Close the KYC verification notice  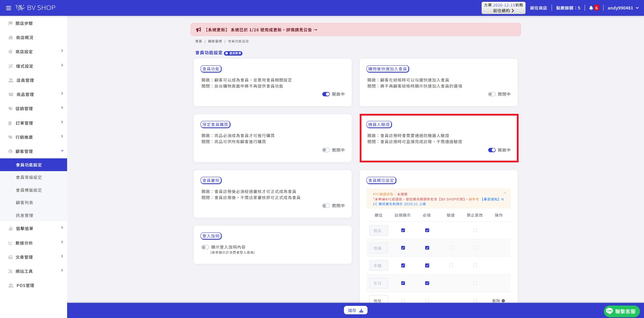tap(505, 193)
